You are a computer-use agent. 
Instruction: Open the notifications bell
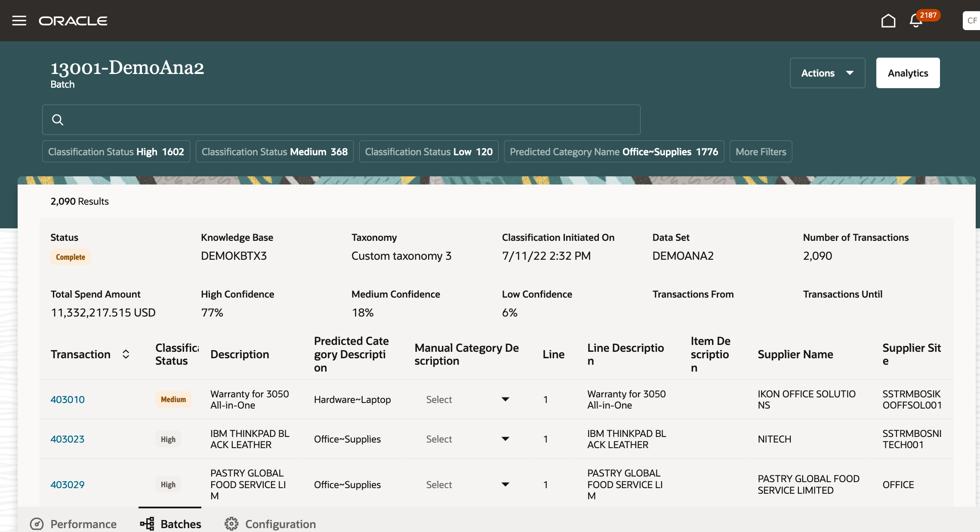coord(916,21)
